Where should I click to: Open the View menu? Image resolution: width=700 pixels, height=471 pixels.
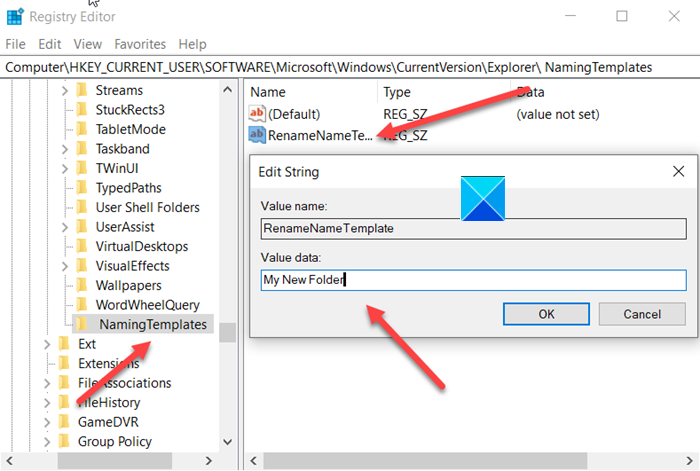pyautogui.click(x=88, y=44)
